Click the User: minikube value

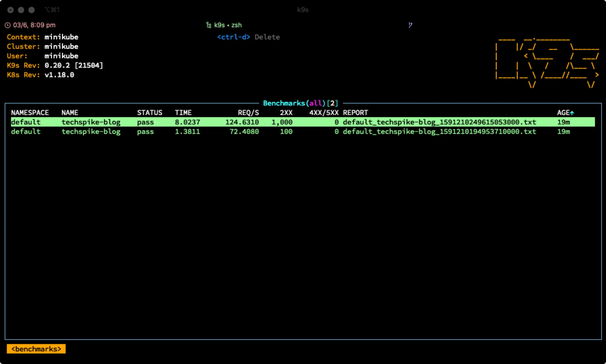[61, 56]
